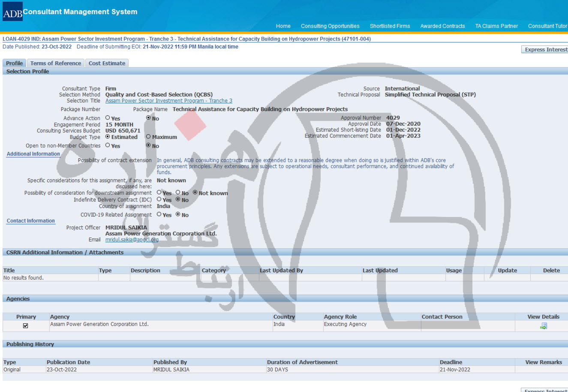The image size is (568, 392).
Task: Click the Approval Number 4029 value
Action: point(393,118)
